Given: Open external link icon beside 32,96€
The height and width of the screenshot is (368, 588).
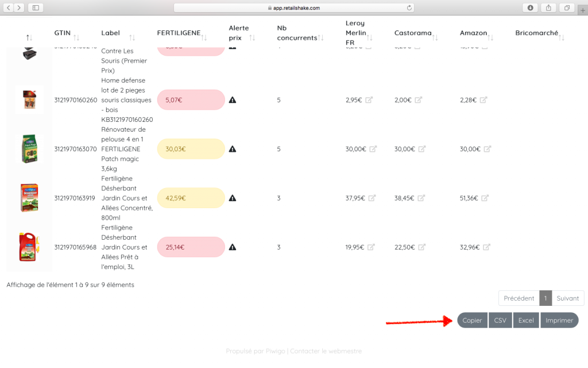Looking at the screenshot, I should (487, 247).
